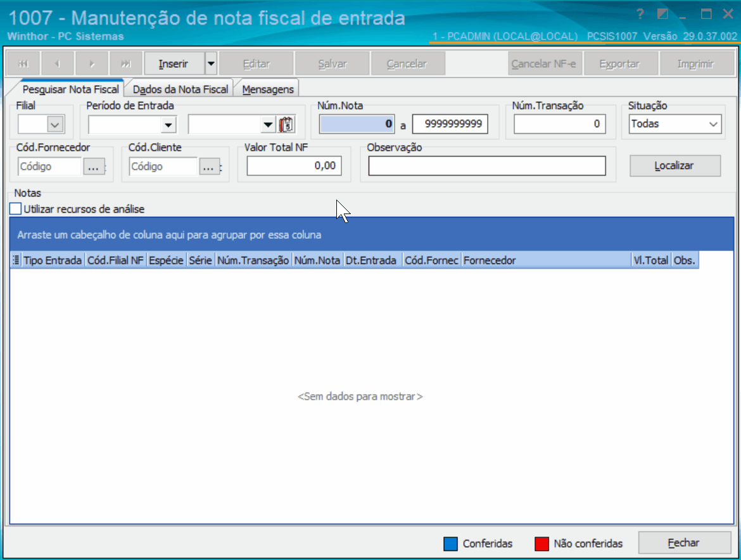Viewport: 741px width, 560px height.
Task: Focus the Cód.Cliente code field
Action: 163,167
